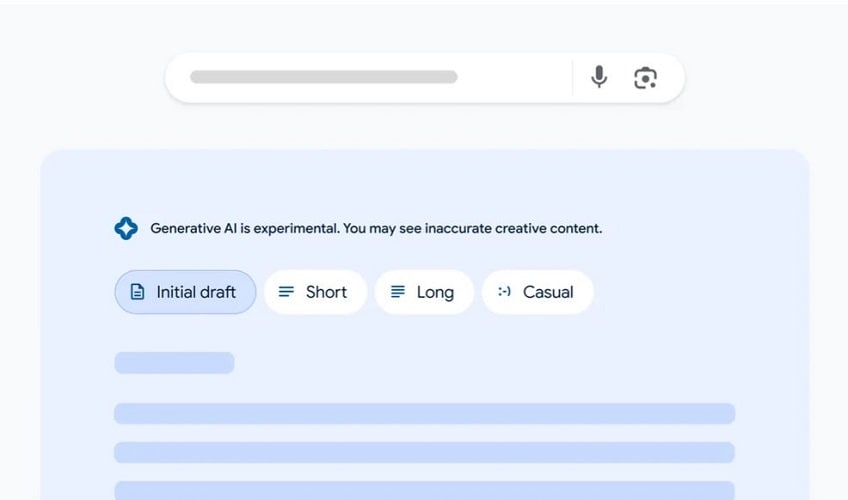Choose the Short response option
Viewport: 848px width, 500px height.
click(x=315, y=292)
